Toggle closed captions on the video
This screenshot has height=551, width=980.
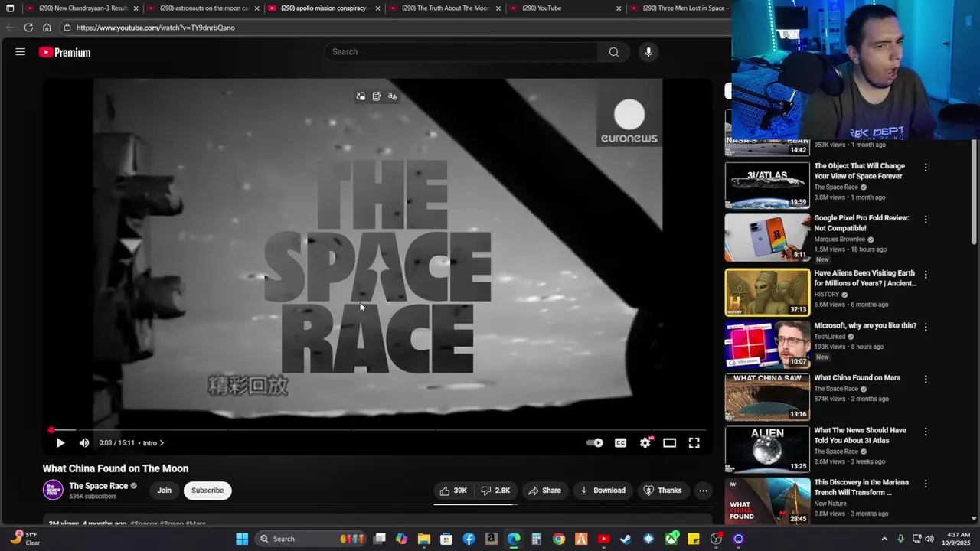coord(621,443)
